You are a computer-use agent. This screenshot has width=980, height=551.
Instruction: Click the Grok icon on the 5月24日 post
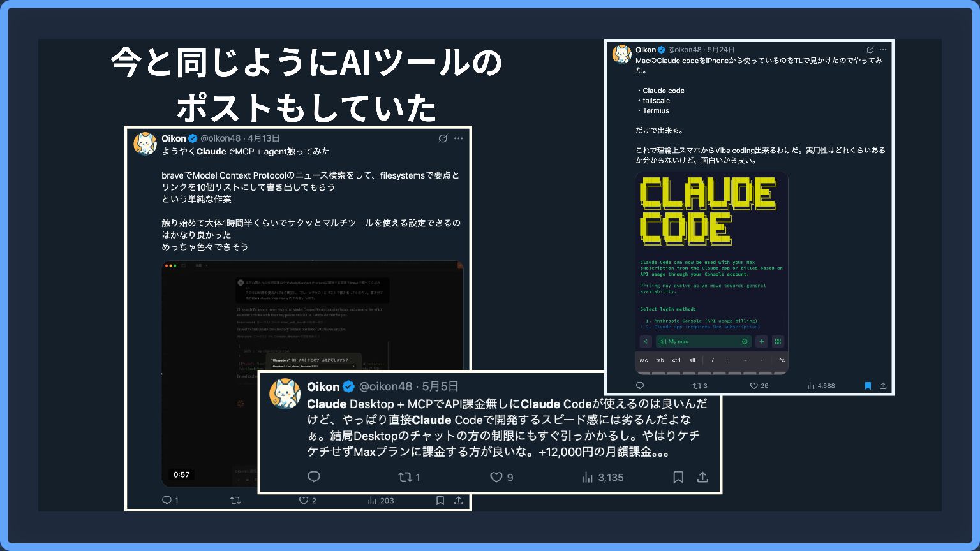(x=870, y=50)
